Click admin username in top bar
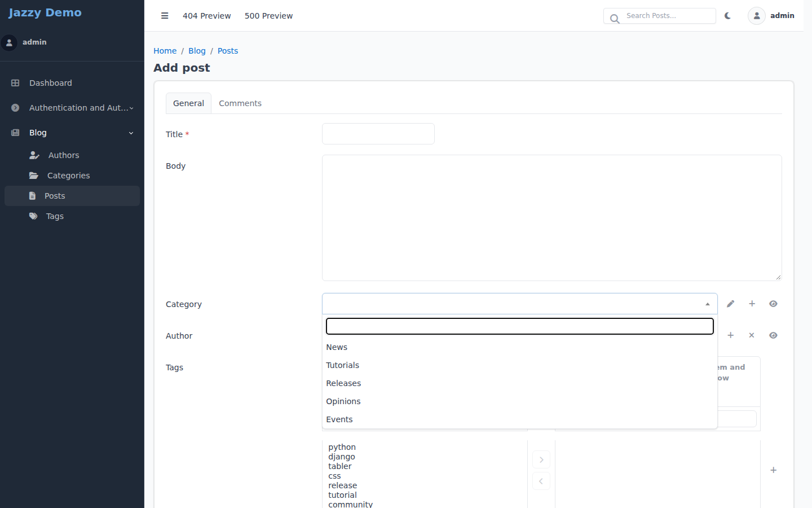The height and width of the screenshot is (508, 812). click(782, 16)
